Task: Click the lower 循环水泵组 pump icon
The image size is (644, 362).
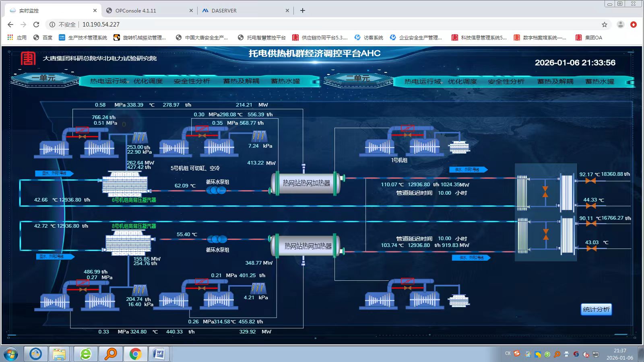Action: click(x=217, y=240)
